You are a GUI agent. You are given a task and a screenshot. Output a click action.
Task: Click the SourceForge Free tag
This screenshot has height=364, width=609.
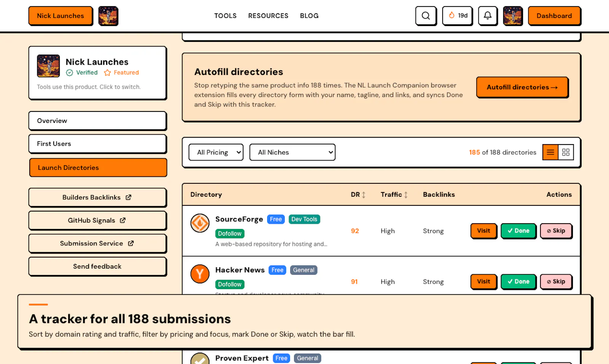[276, 219]
